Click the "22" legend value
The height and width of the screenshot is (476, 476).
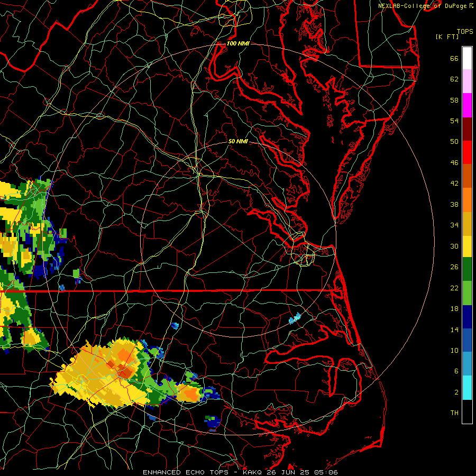pos(454,288)
